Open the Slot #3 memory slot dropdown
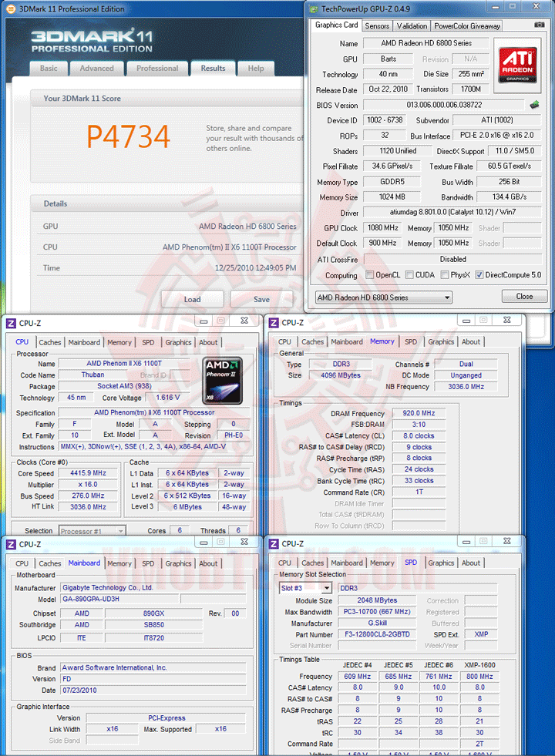This screenshot has height=756, width=555. click(306, 588)
